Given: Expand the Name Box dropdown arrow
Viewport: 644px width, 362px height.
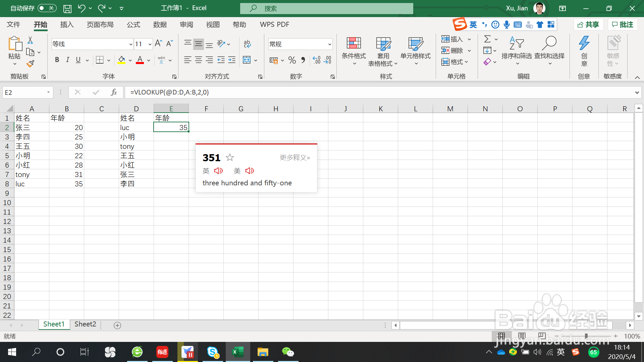Looking at the screenshot, I should (48, 92).
